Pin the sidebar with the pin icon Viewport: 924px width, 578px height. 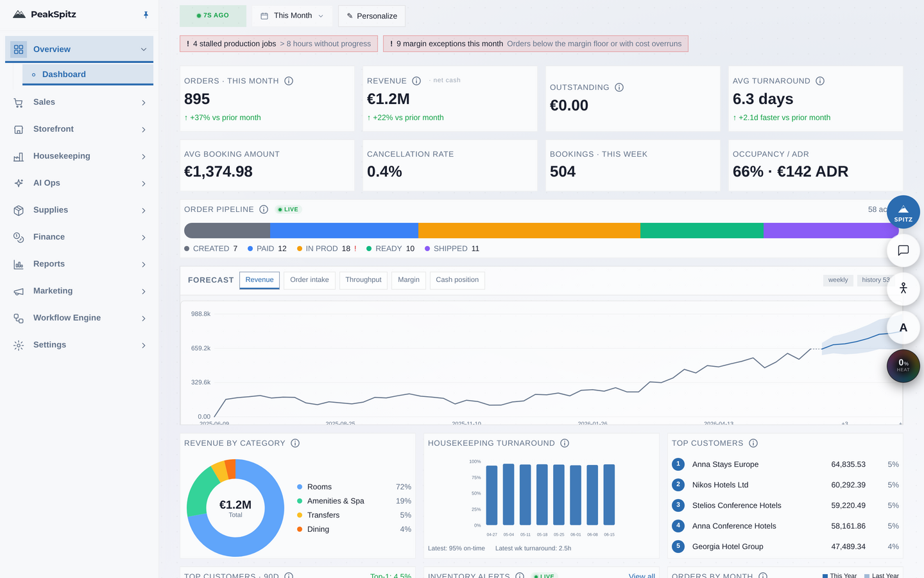click(x=146, y=15)
